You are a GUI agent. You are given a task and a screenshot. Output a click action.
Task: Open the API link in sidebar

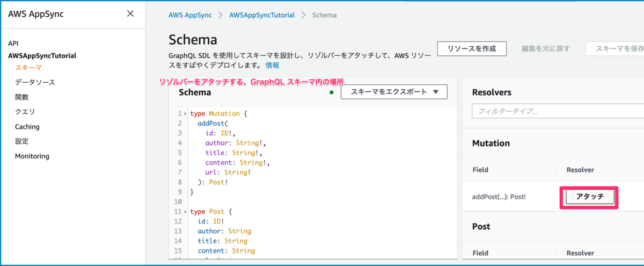[x=13, y=43]
